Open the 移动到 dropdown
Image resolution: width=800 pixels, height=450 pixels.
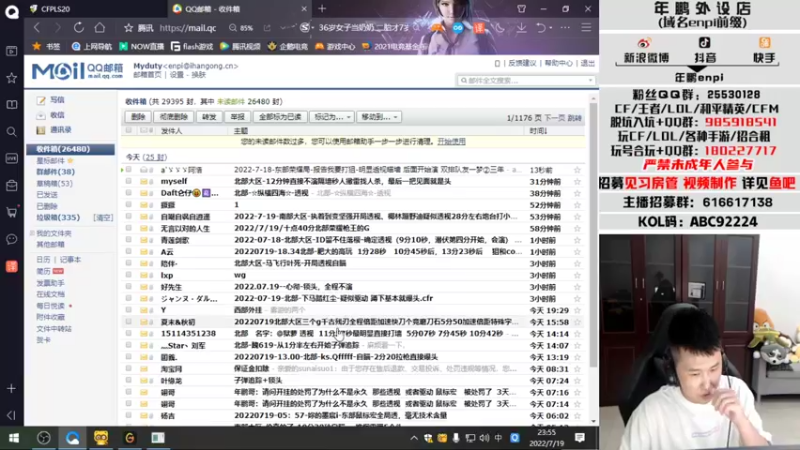tap(379, 117)
